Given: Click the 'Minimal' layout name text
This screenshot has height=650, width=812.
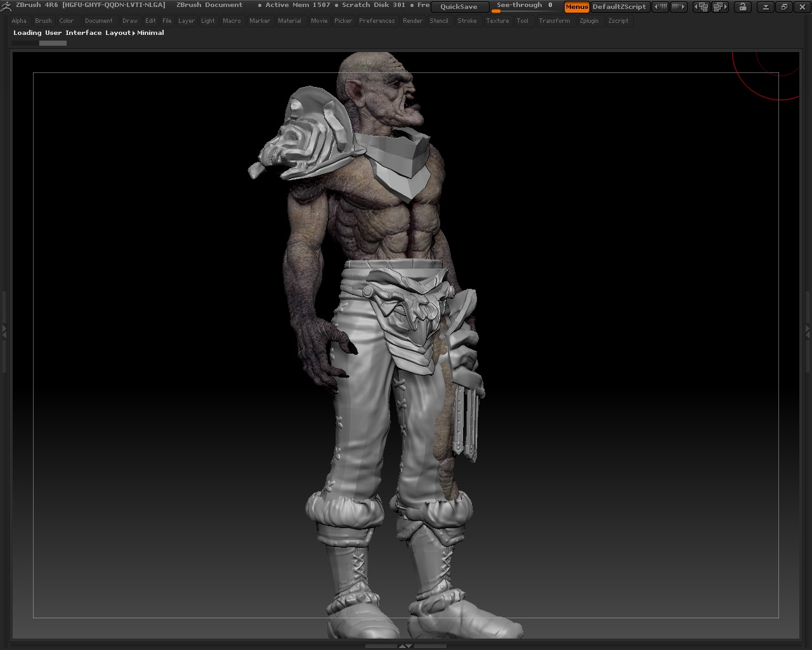Looking at the screenshot, I should [x=151, y=33].
